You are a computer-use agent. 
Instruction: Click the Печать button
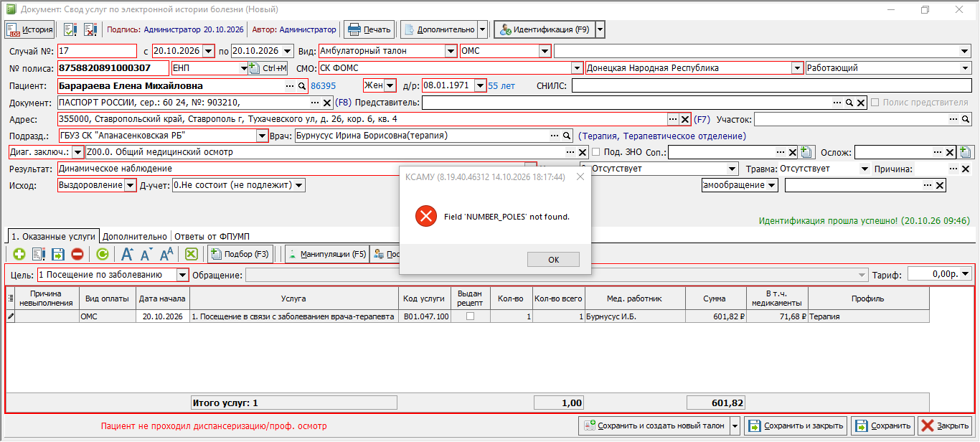369,29
